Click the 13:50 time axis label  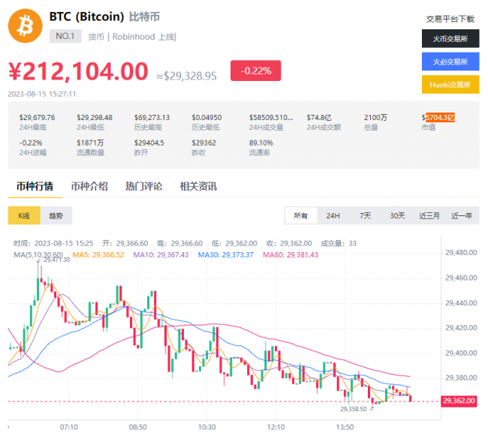[x=345, y=427]
